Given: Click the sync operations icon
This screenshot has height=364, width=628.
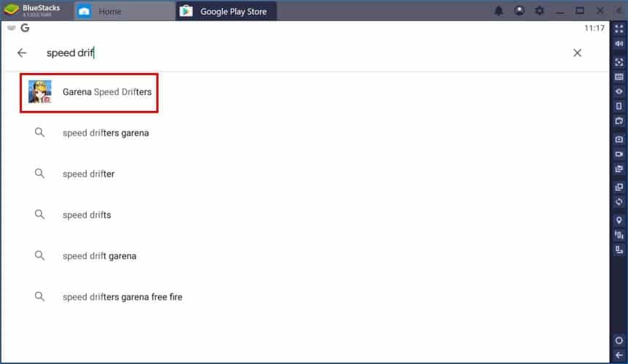Looking at the screenshot, I should tap(619, 201).
